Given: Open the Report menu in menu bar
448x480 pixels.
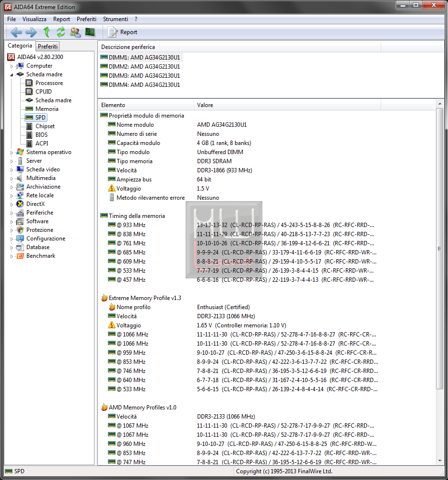Looking at the screenshot, I should click(x=61, y=19).
